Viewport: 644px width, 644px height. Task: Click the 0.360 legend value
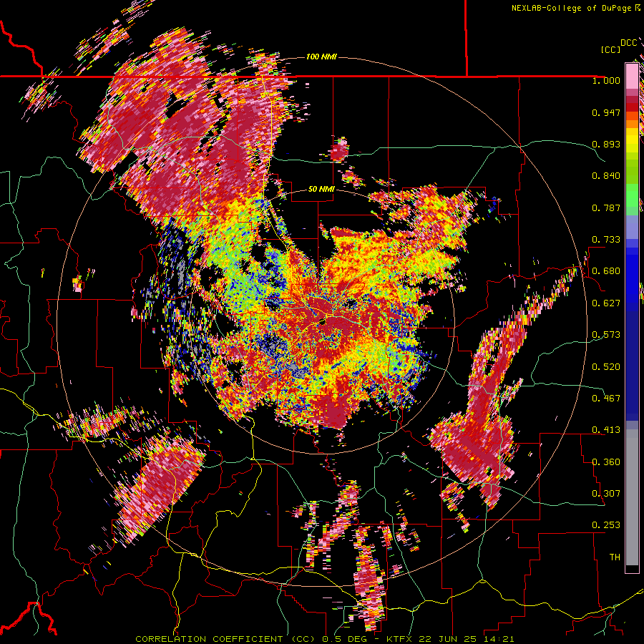[606, 462]
